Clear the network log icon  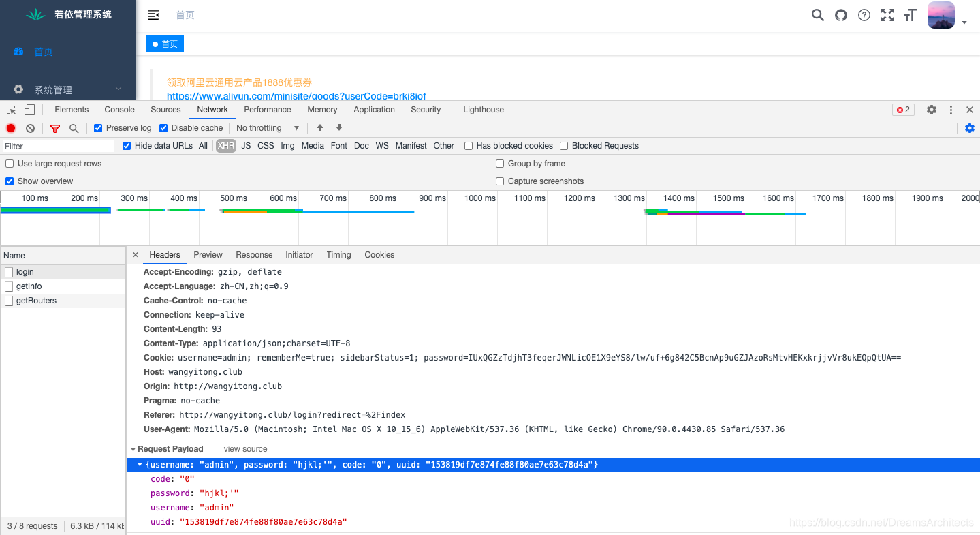click(x=30, y=128)
